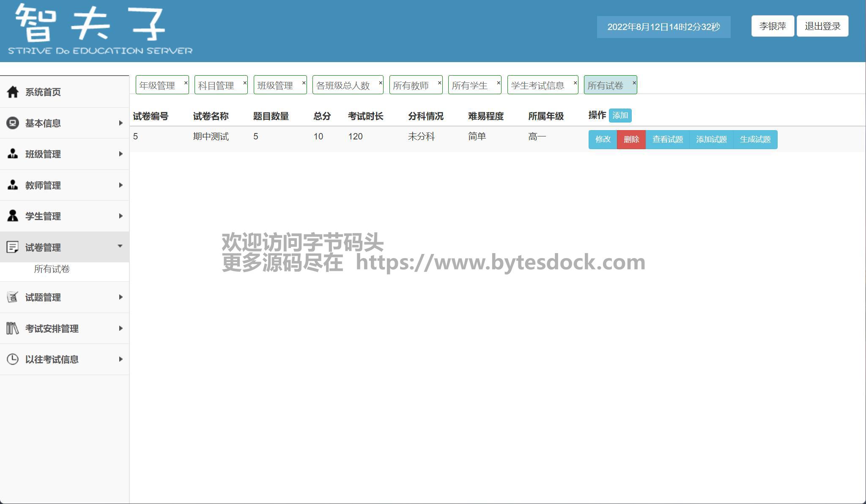The width and height of the screenshot is (866, 504).
Task: Click the 考试安排管理 books icon
Action: point(13,328)
